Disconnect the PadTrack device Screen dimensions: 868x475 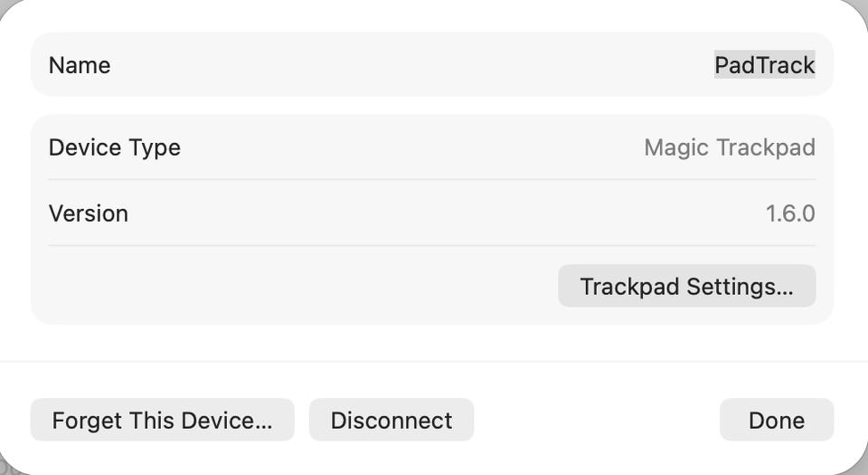coord(391,420)
